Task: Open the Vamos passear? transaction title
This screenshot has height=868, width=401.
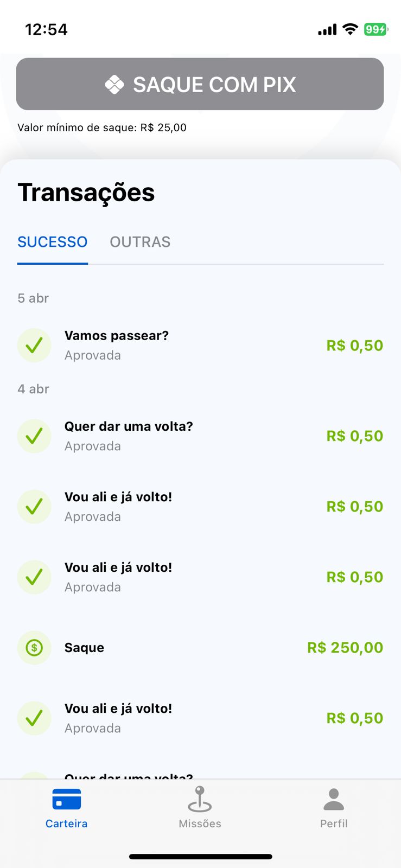Action: coord(117,336)
